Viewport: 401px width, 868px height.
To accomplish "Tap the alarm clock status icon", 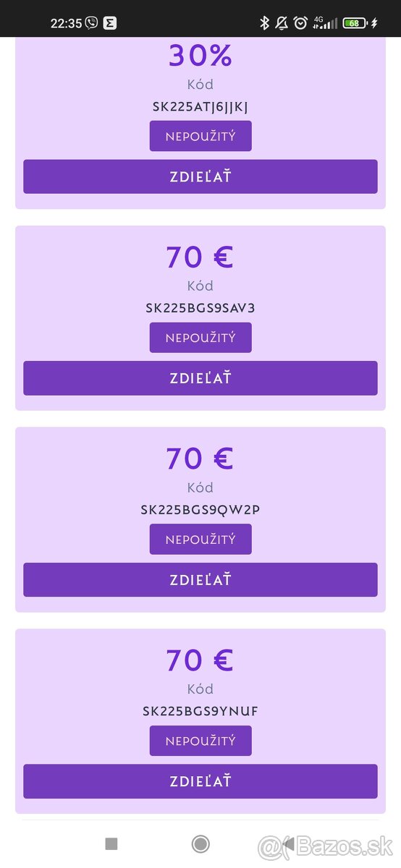I will [x=300, y=23].
